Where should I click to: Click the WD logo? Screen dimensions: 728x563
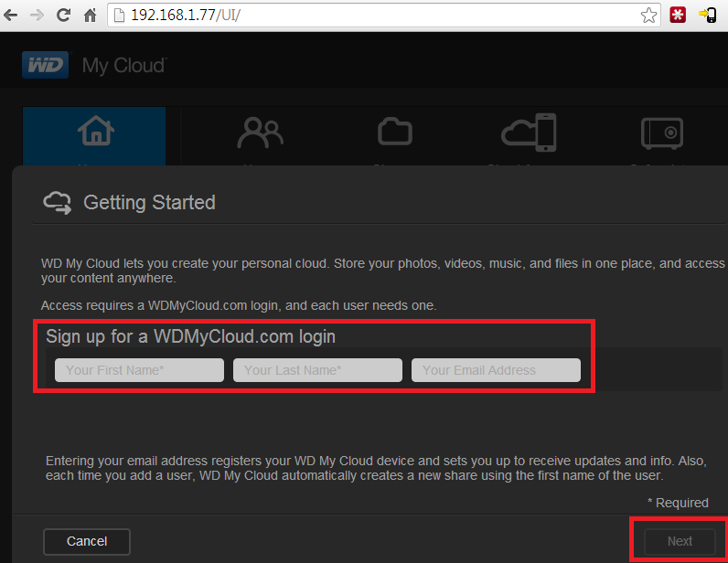(44, 66)
